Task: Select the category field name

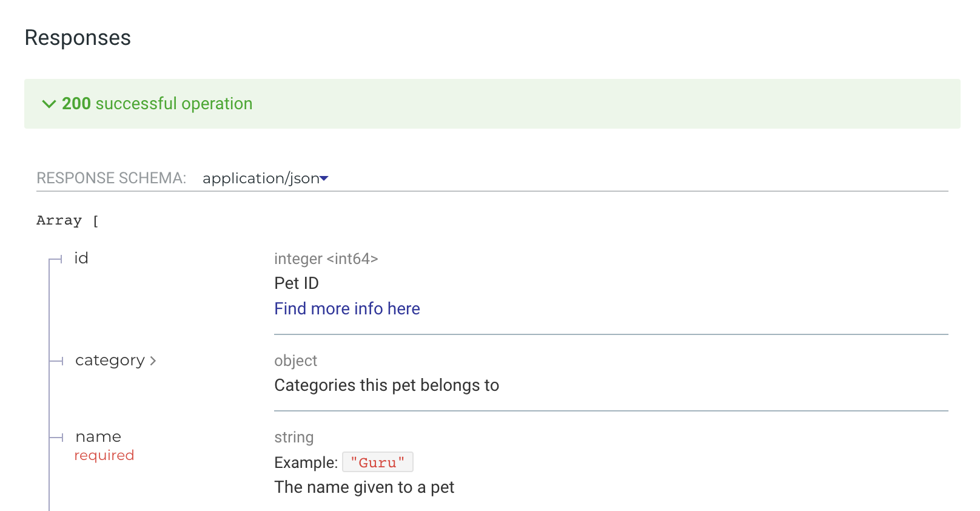Action: pos(110,360)
